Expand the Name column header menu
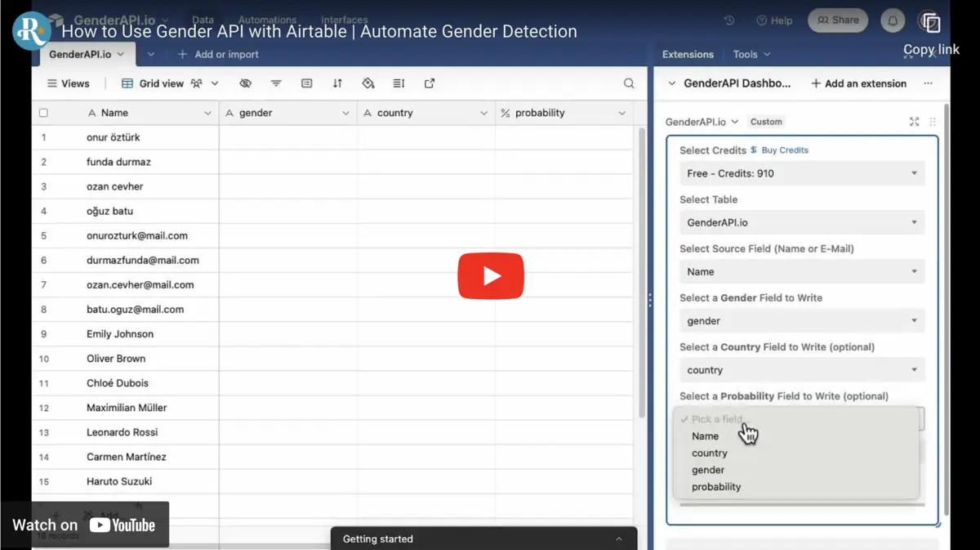 tap(207, 114)
